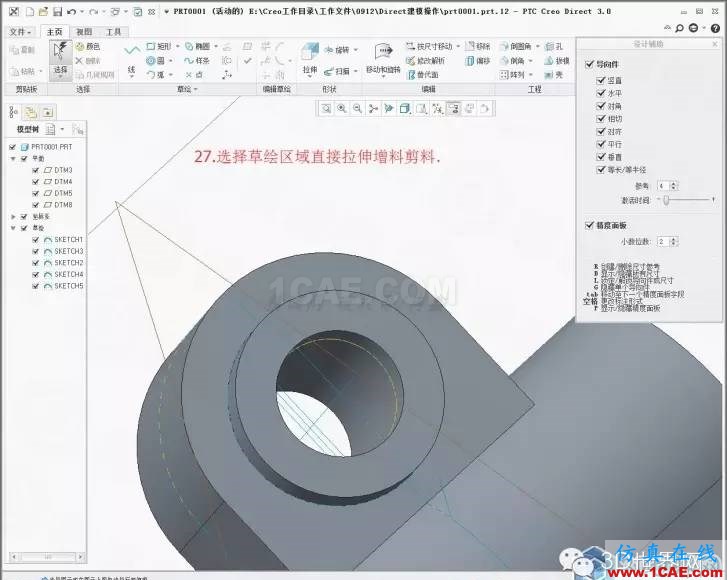This screenshot has height=580, width=727.
Task: Toggle the 等长/等半径 equal length checkbox
Action: [601, 170]
